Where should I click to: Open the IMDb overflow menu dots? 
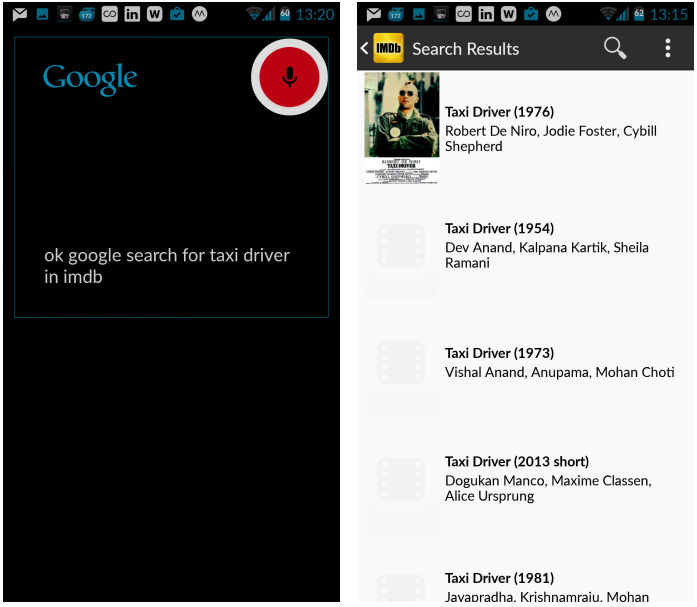tap(668, 48)
